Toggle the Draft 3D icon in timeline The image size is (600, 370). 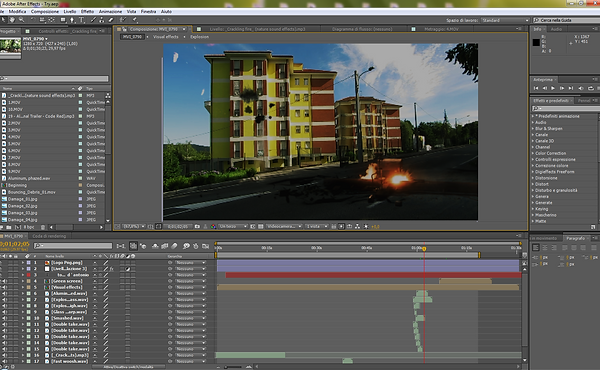tap(143, 246)
